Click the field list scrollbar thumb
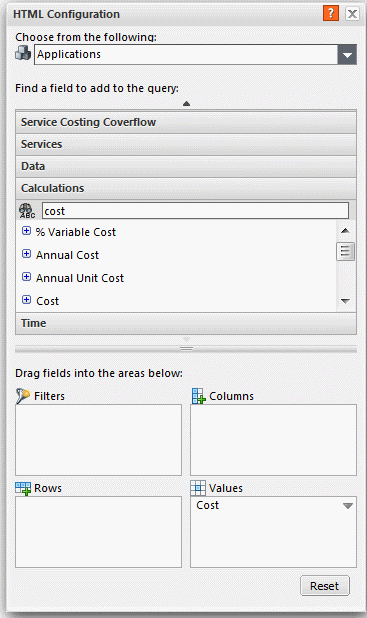The height and width of the screenshot is (618, 367). coord(345,251)
